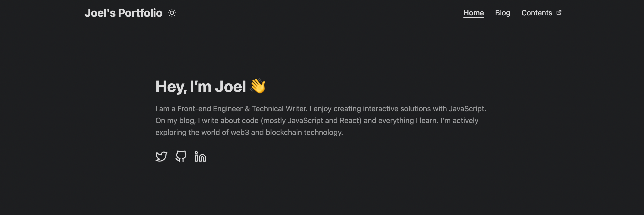This screenshot has width=644, height=215.
Task: Visit the GitHub profile icon
Action: 181,156
